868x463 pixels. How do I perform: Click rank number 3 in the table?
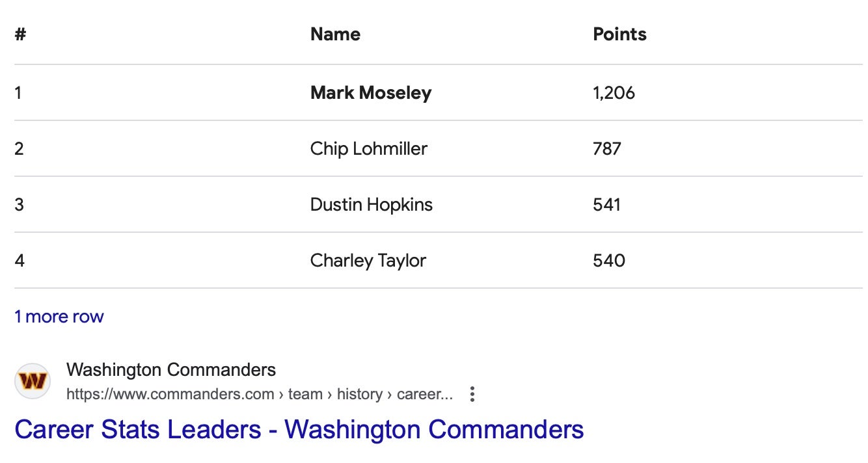pos(19,205)
